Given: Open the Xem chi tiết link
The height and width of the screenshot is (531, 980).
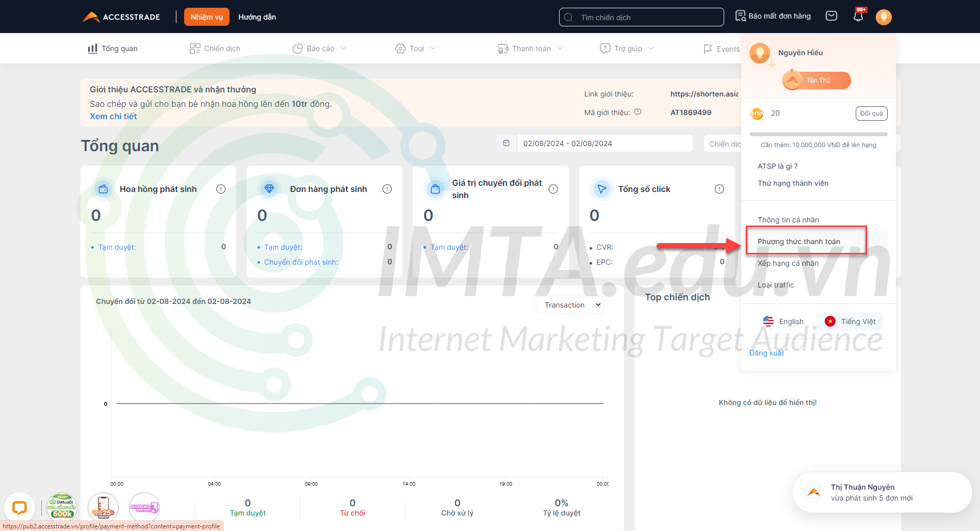Looking at the screenshot, I should 113,117.
